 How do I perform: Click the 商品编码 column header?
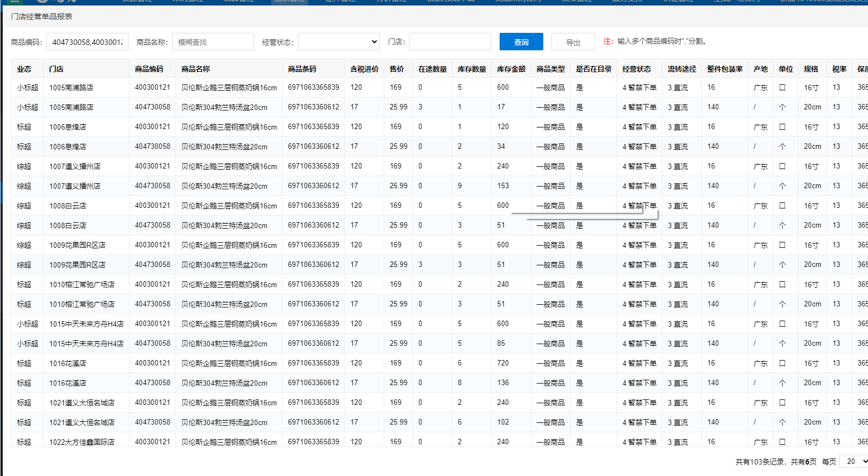tap(149, 69)
